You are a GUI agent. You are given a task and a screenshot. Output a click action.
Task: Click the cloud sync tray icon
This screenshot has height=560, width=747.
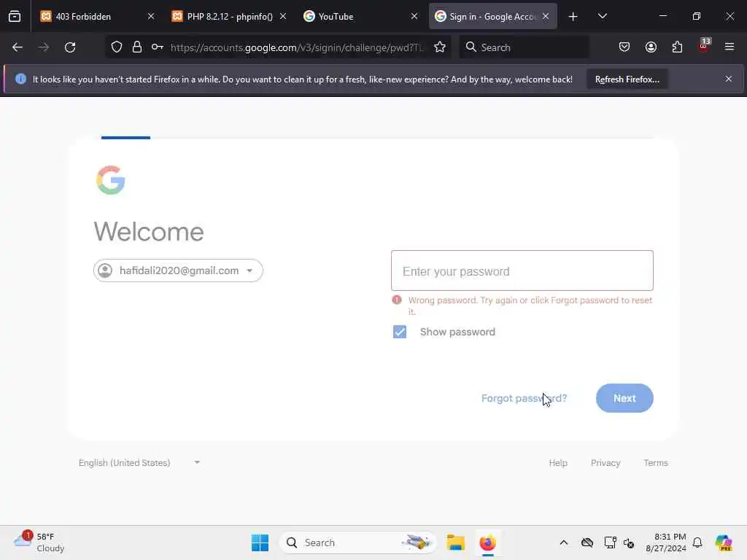587,542
